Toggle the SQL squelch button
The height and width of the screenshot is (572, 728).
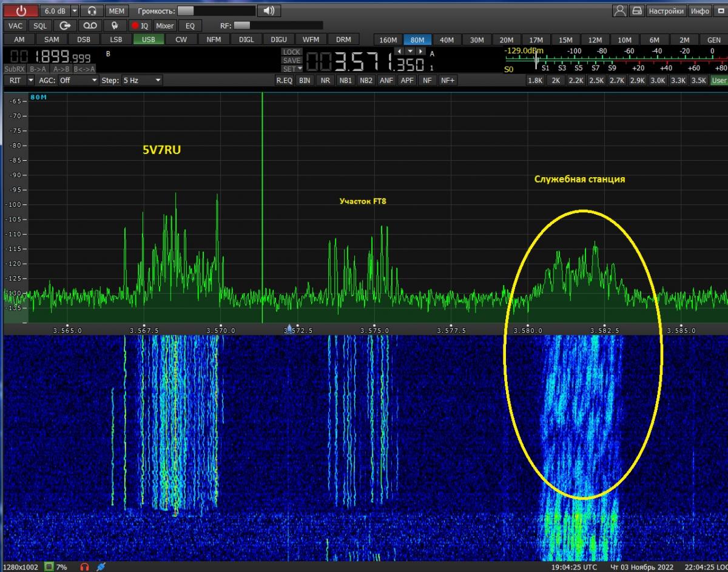pyautogui.click(x=39, y=25)
